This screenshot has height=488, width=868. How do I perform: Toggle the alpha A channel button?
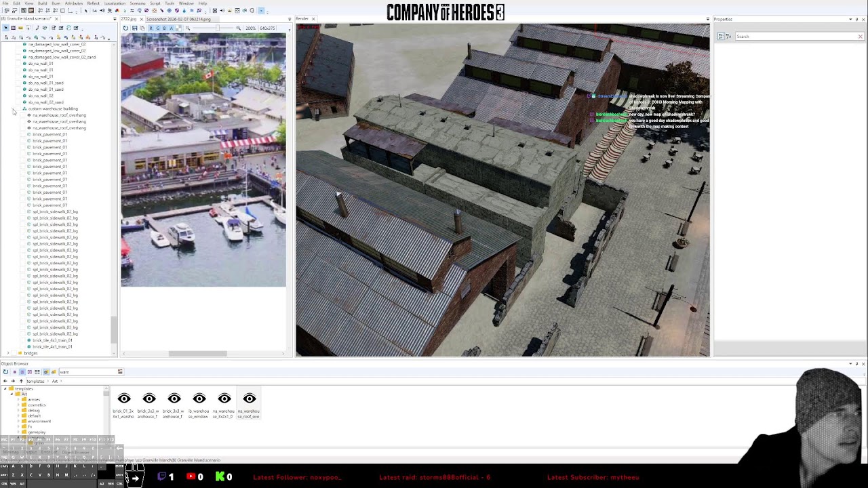172,28
